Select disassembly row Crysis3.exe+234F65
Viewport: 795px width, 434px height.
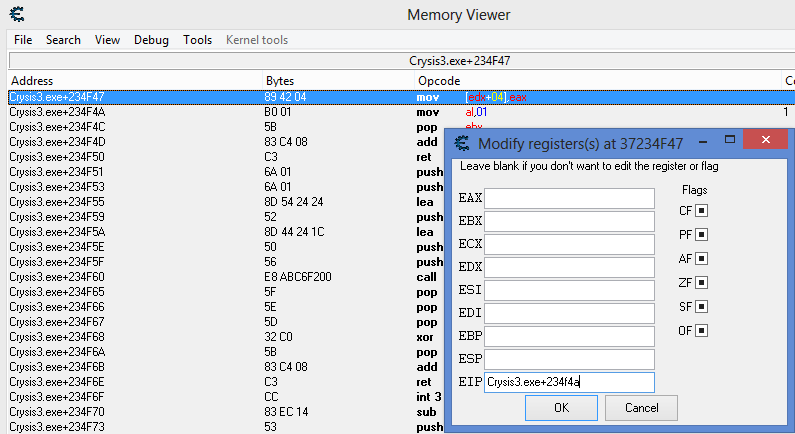coord(226,292)
